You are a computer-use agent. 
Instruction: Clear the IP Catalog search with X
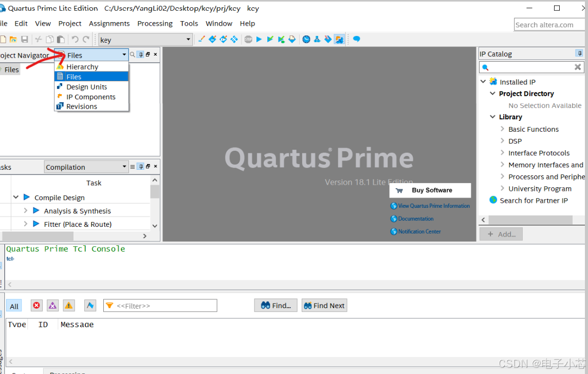click(x=578, y=67)
